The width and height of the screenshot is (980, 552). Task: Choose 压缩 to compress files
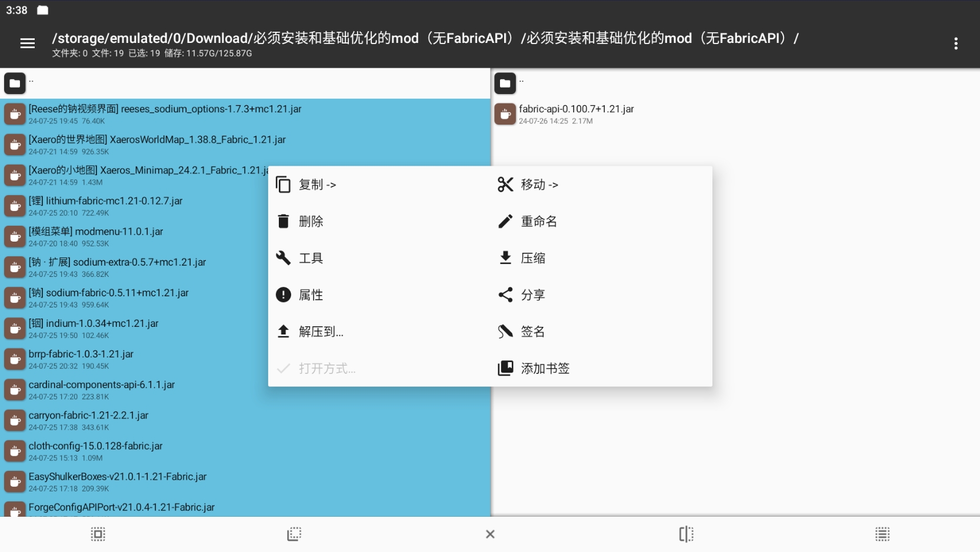(601, 258)
